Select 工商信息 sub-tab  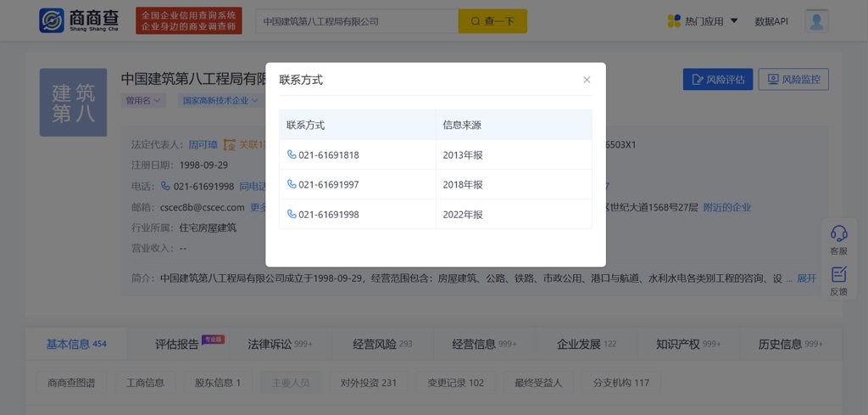145,382
